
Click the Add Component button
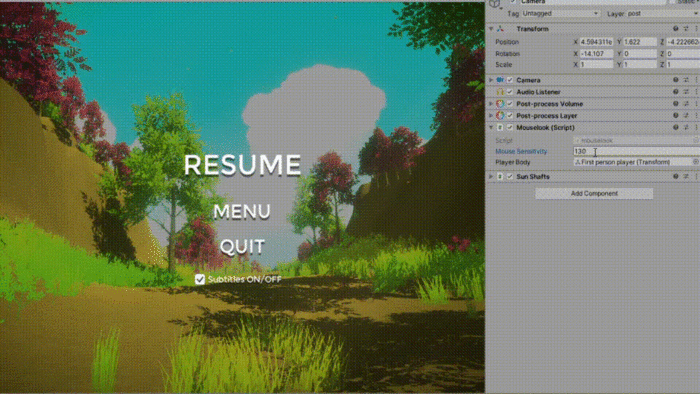594,194
